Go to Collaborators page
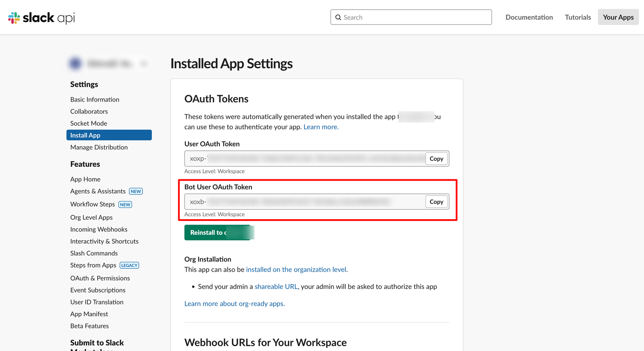Screen dimensions: 644x351 pyautogui.click(x=89, y=112)
